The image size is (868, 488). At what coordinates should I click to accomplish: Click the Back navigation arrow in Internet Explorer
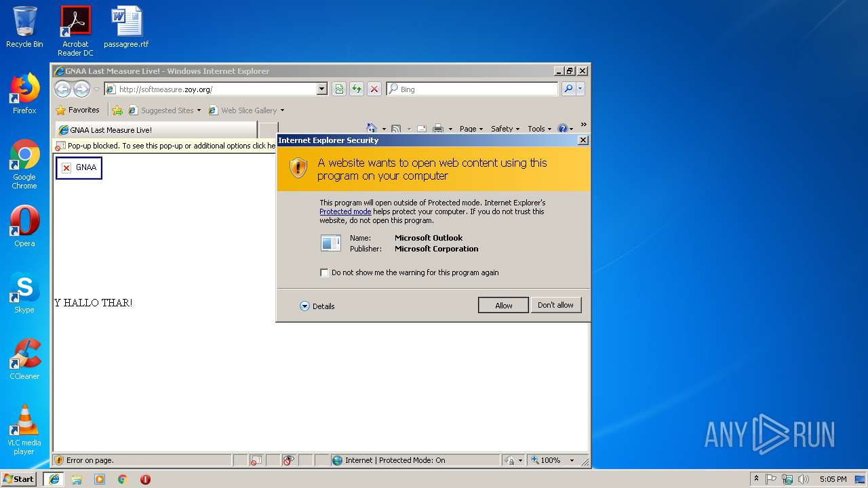point(62,89)
